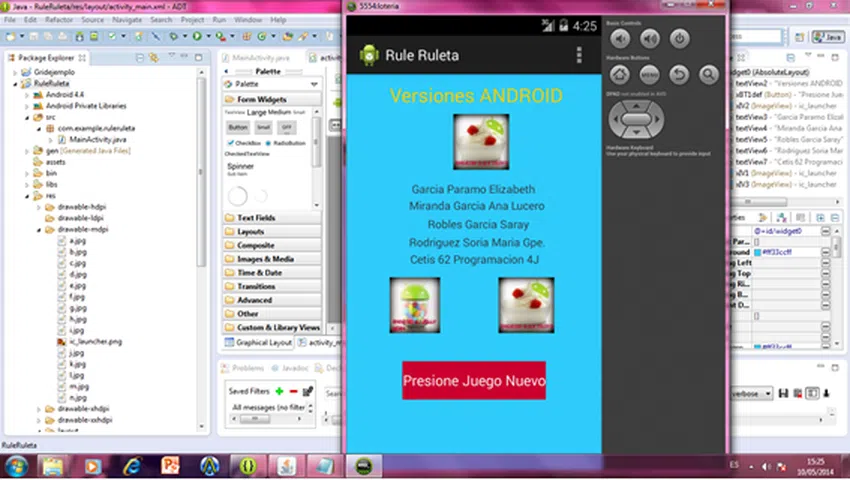Viewport: 850px width, 480px height.
Task: Open the Refactor menu
Action: point(60,19)
